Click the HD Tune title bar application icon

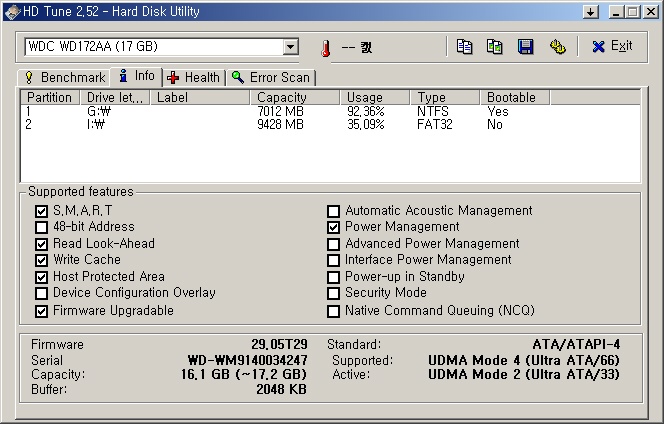[12, 11]
